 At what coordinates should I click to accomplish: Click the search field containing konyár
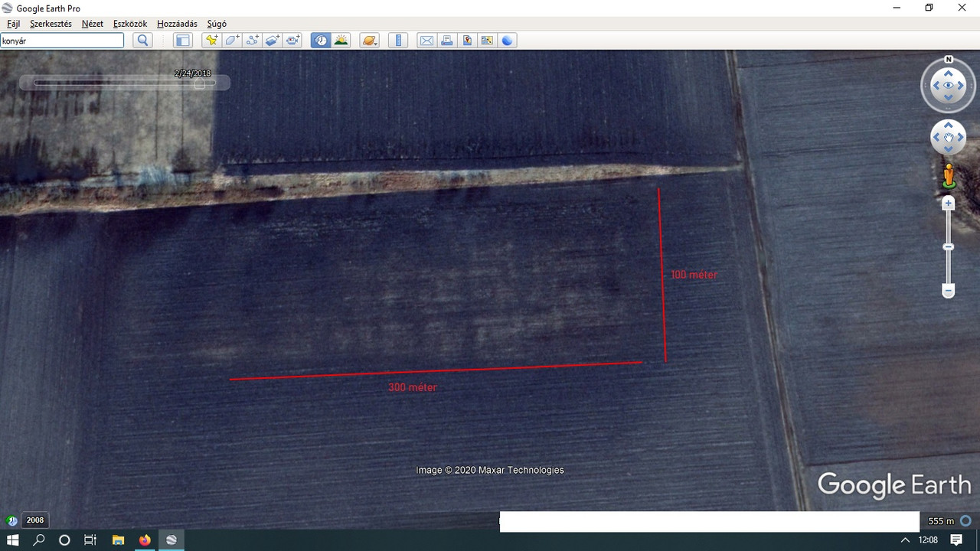pos(62,41)
